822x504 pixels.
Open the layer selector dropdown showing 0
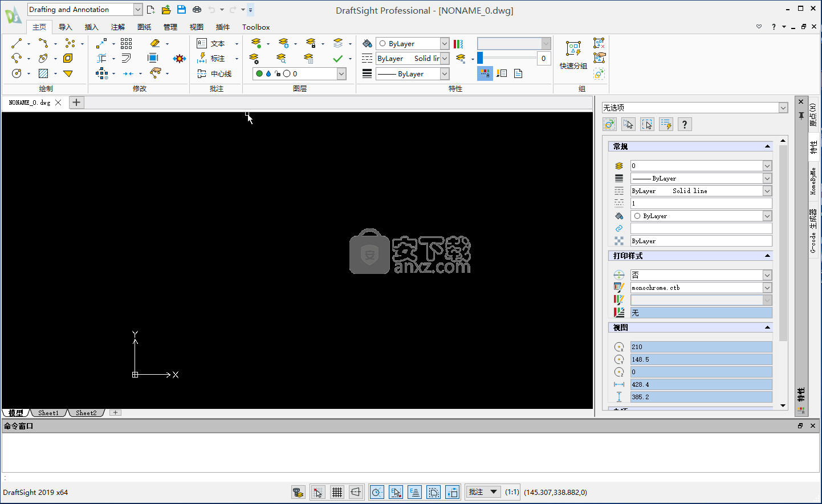pos(341,73)
